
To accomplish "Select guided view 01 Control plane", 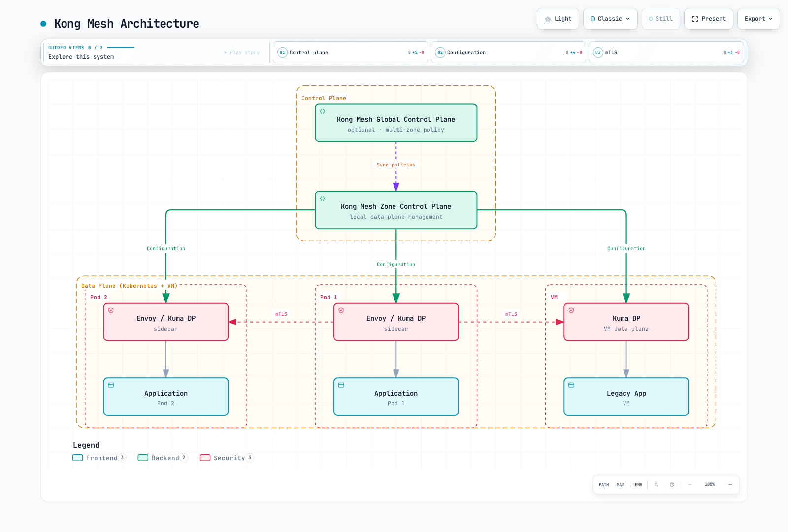I will coord(351,52).
